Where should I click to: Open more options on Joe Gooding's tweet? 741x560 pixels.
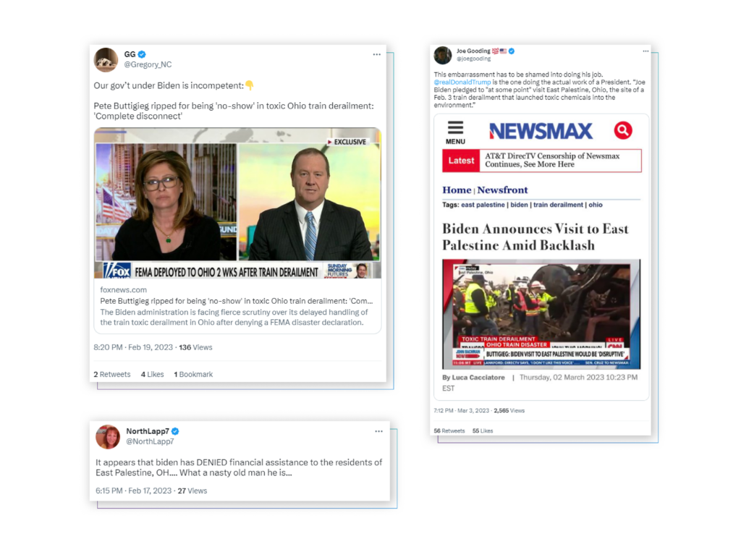click(x=645, y=51)
